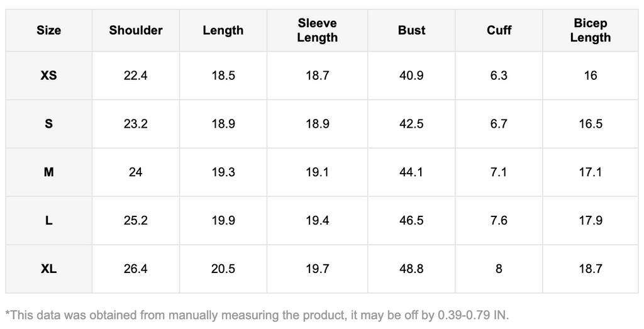This screenshot has height=329, width=644.
Task: Click the L size row label
Action: click(x=48, y=221)
